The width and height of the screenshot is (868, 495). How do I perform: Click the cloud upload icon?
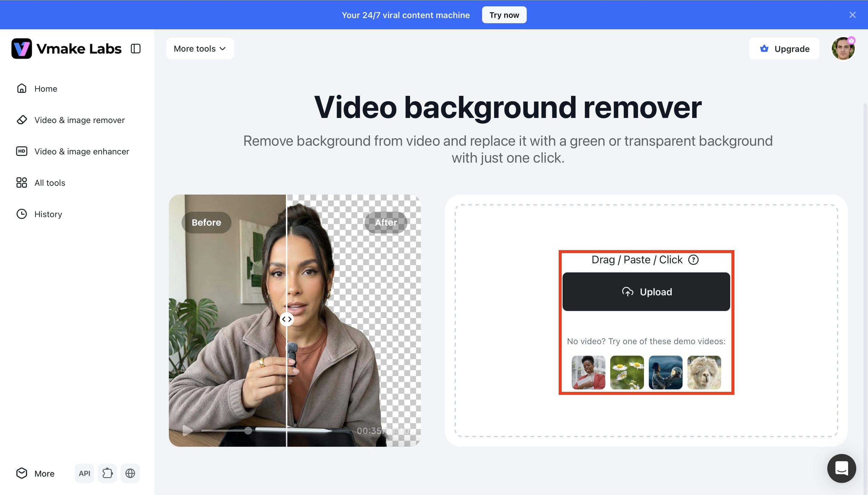click(x=627, y=292)
